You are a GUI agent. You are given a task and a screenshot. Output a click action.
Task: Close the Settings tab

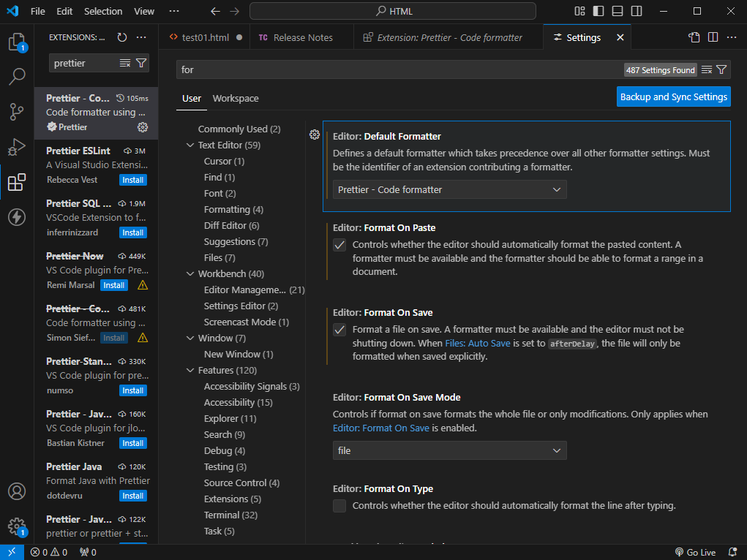coord(620,37)
